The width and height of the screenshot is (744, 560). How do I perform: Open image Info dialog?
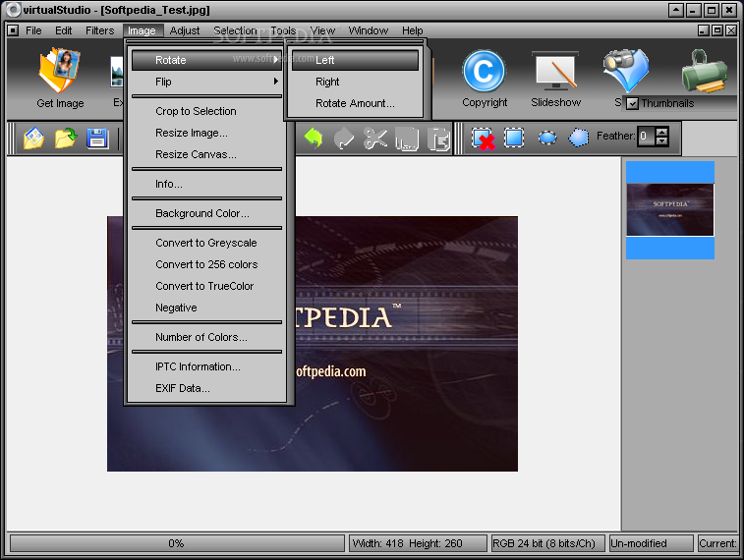[206, 184]
